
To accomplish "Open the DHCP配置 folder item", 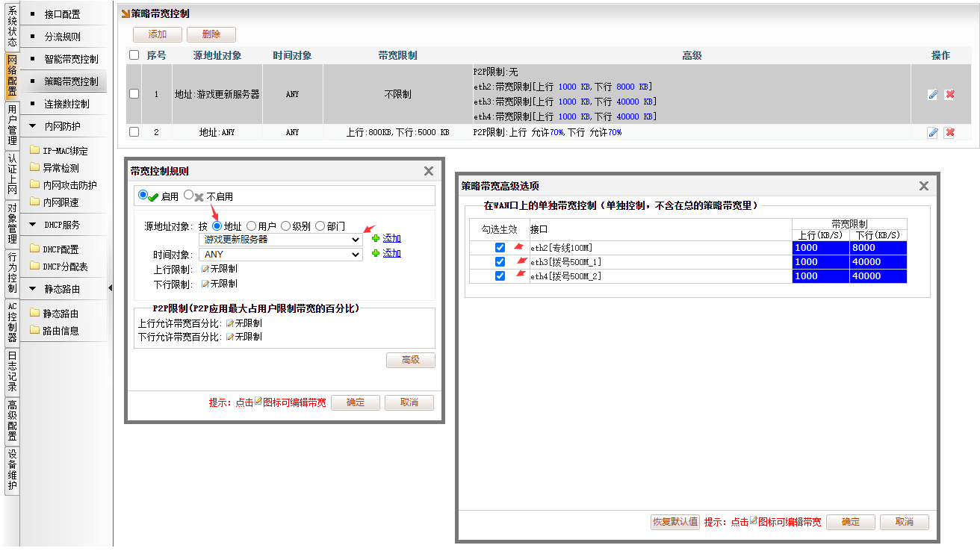I will point(60,249).
